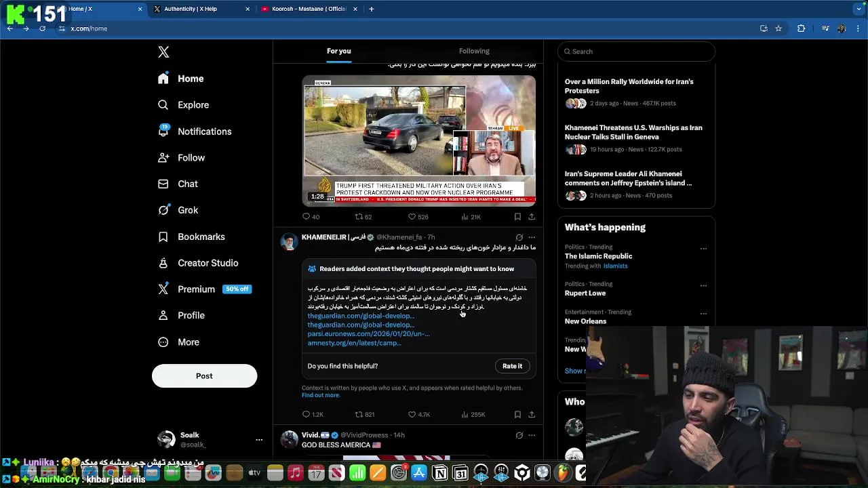This screenshot has width=868, height=488.
Task: View analytics of the post with 21K views
Action: 471,217
